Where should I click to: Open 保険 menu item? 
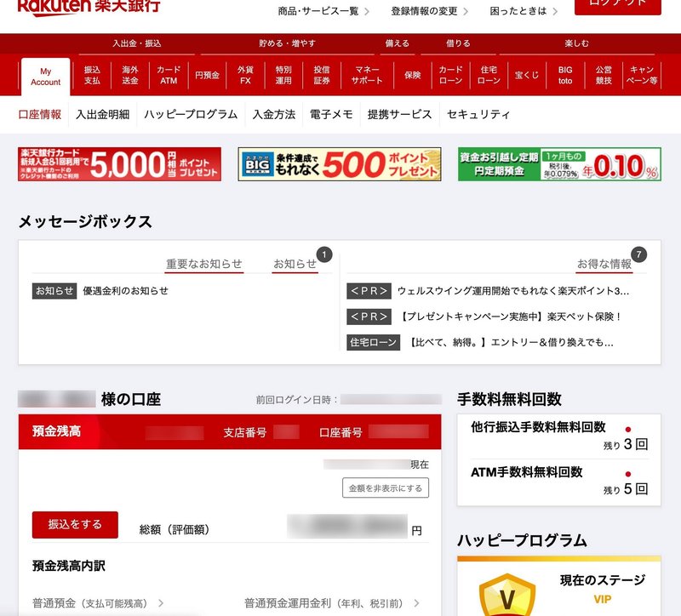click(x=413, y=75)
